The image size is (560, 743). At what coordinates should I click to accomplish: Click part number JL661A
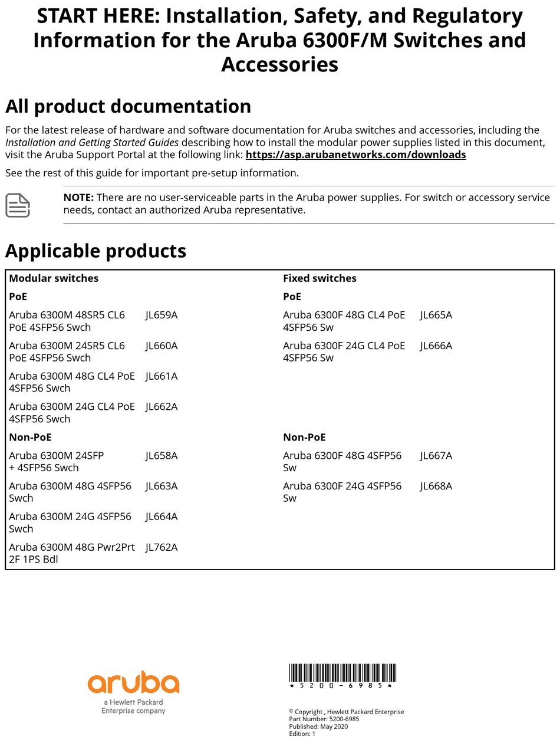pos(162,376)
